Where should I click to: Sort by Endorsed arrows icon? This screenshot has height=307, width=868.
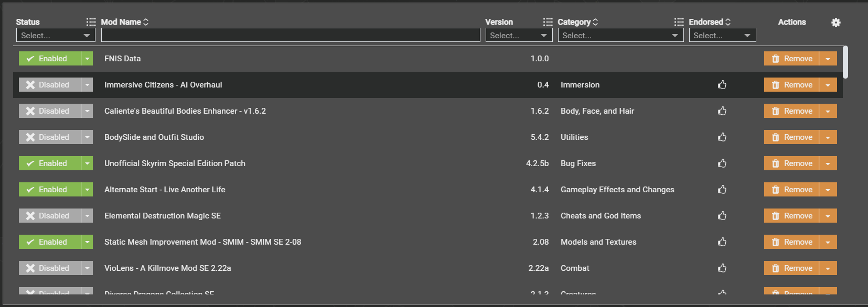click(728, 22)
